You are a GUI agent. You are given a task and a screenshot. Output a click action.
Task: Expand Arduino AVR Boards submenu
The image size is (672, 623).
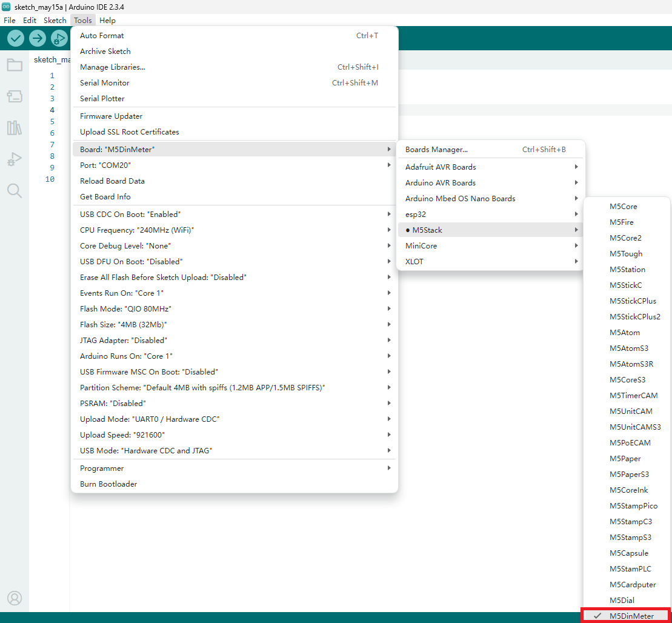point(491,183)
